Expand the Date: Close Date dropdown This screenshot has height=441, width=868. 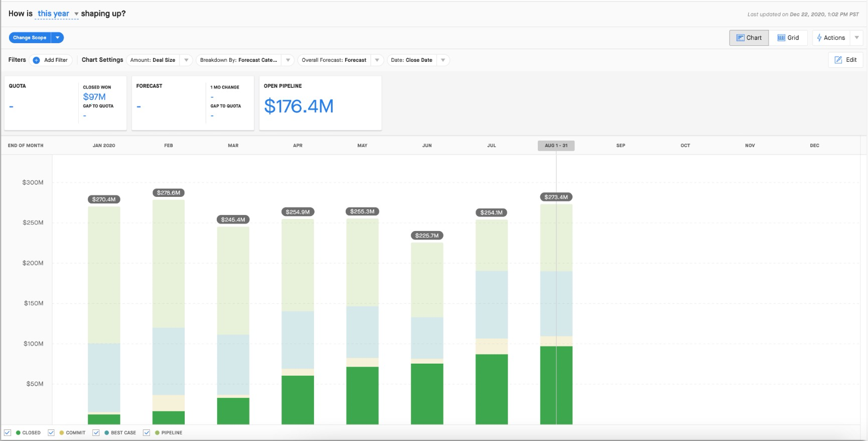click(x=443, y=60)
